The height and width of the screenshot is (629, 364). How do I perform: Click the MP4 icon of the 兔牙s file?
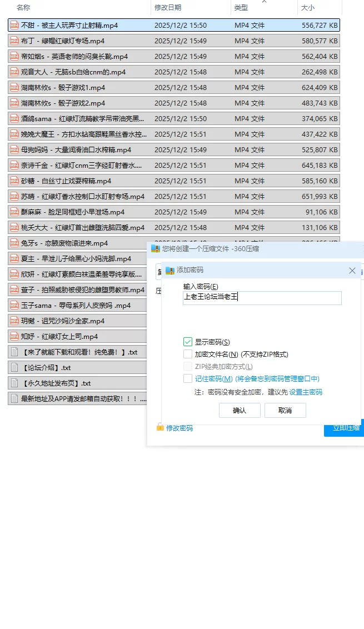14,243
